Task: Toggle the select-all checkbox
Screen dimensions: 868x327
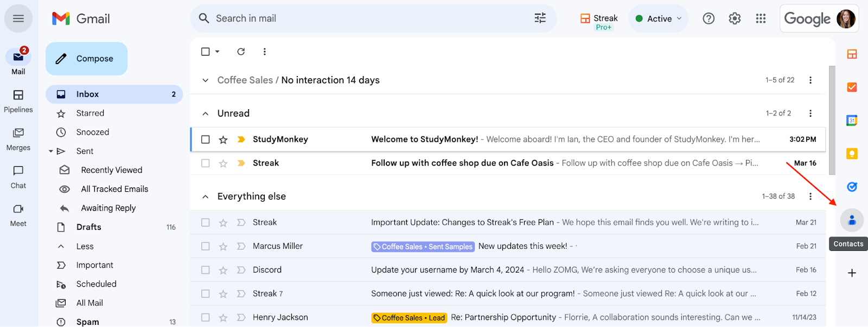Action: 205,52
